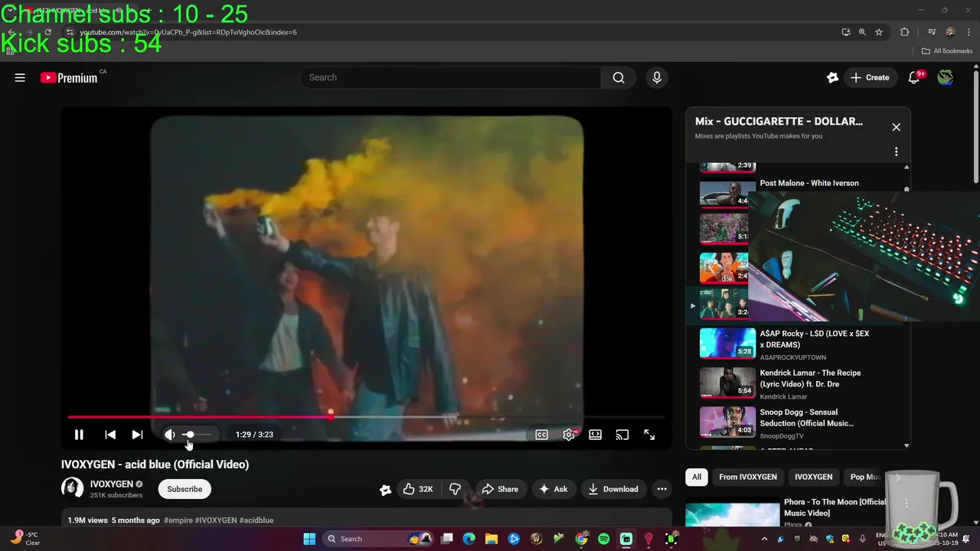Toggle closed captions CC
This screenshot has height=551, width=980.
pyautogui.click(x=541, y=435)
